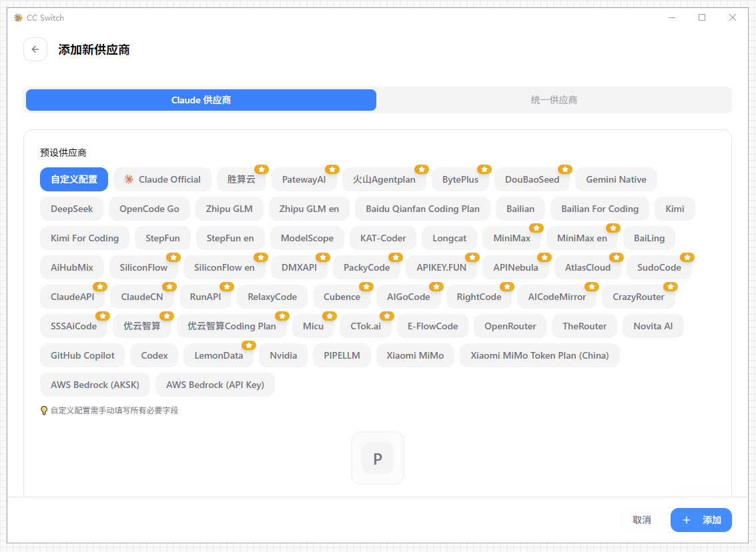Select GitHub Copilot preset
This screenshot has width=756, height=552.
tap(83, 355)
